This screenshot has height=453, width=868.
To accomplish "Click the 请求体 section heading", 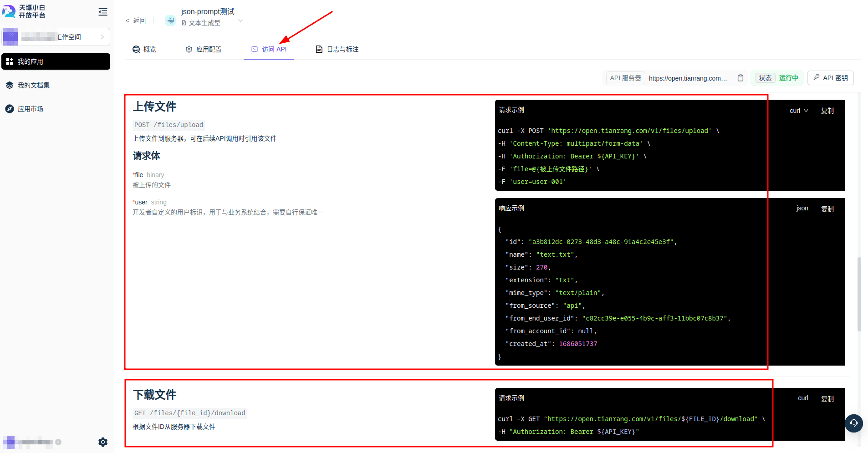I will tap(147, 156).
